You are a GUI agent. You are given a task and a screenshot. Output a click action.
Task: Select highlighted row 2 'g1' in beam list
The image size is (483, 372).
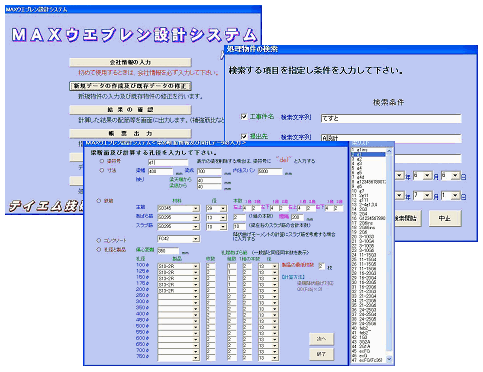tap(368, 155)
